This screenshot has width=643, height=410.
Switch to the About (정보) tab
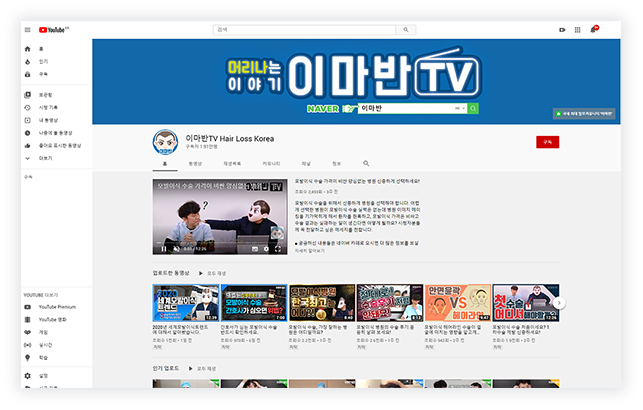337,164
